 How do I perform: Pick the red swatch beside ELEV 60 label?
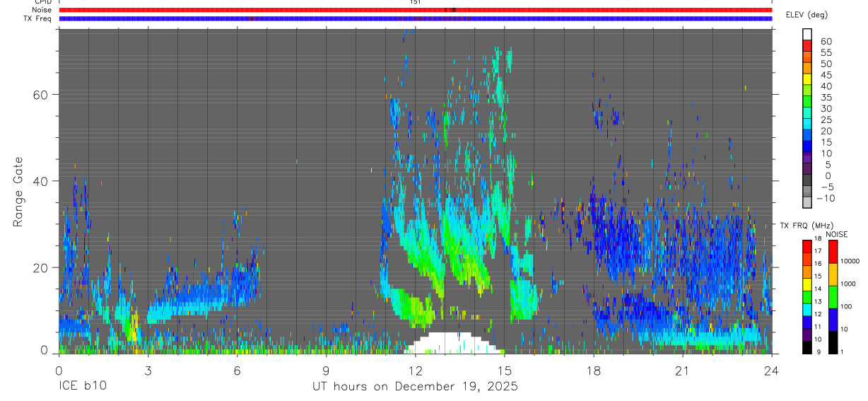(x=807, y=45)
